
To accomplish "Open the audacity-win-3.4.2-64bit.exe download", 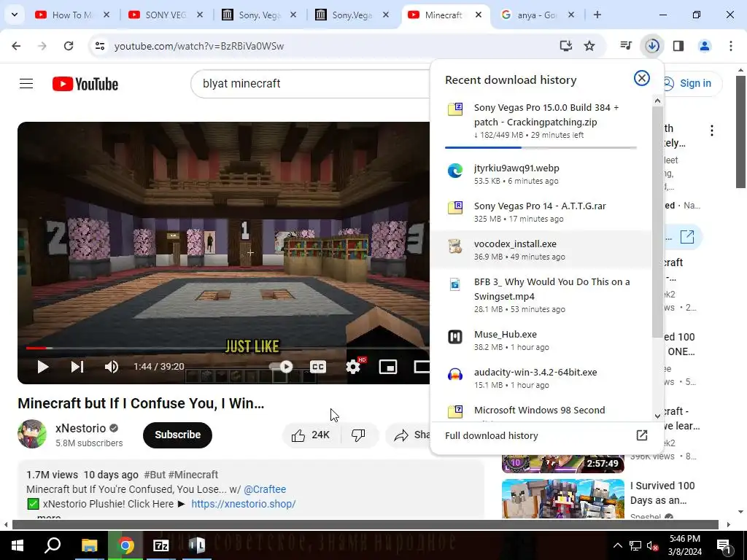I will click(x=541, y=378).
